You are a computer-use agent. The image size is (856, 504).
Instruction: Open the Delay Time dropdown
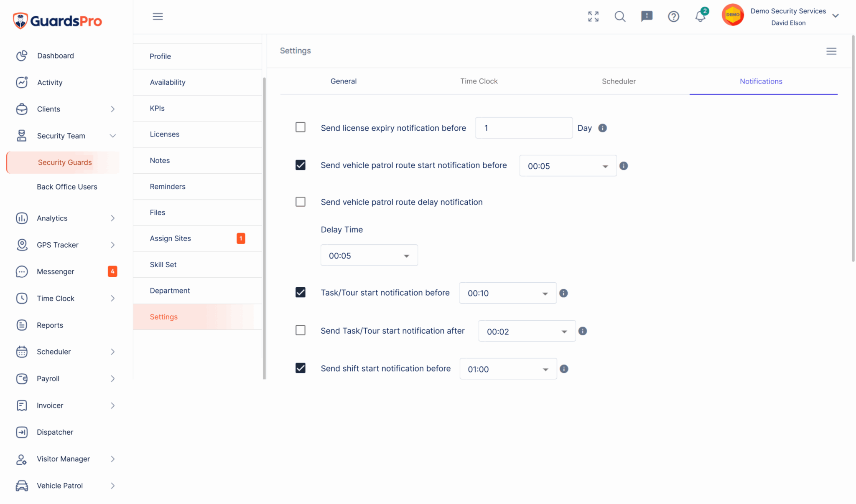(369, 256)
